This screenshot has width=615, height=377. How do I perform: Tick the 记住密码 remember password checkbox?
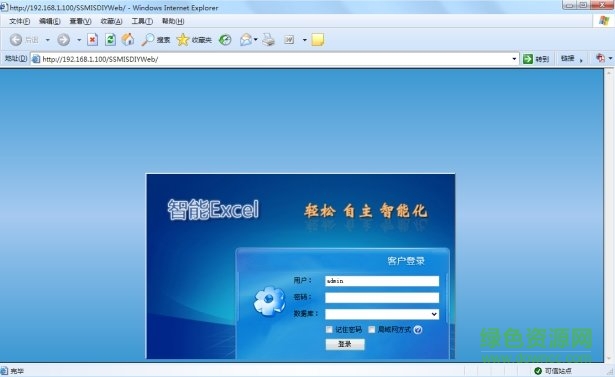(x=329, y=330)
